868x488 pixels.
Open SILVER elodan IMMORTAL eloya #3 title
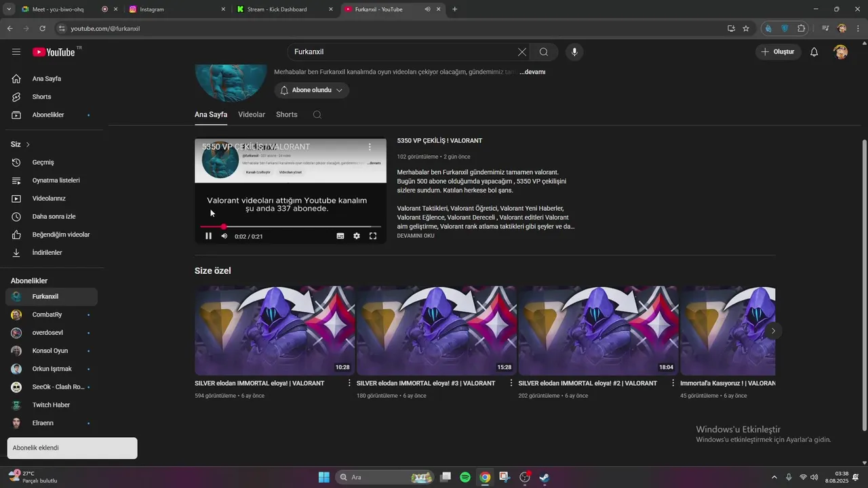[426, 384]
